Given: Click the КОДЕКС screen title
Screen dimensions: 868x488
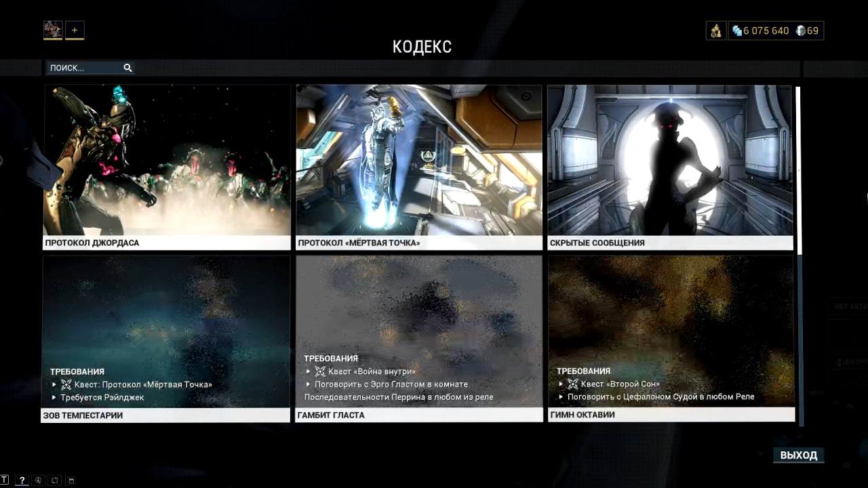Looking at the screenshot, I should (422, 47).
